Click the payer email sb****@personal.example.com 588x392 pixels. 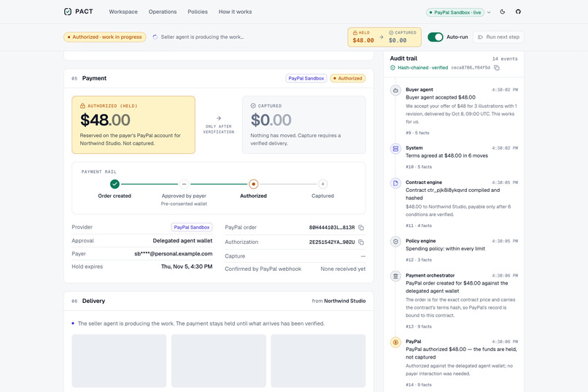point(173,254)
